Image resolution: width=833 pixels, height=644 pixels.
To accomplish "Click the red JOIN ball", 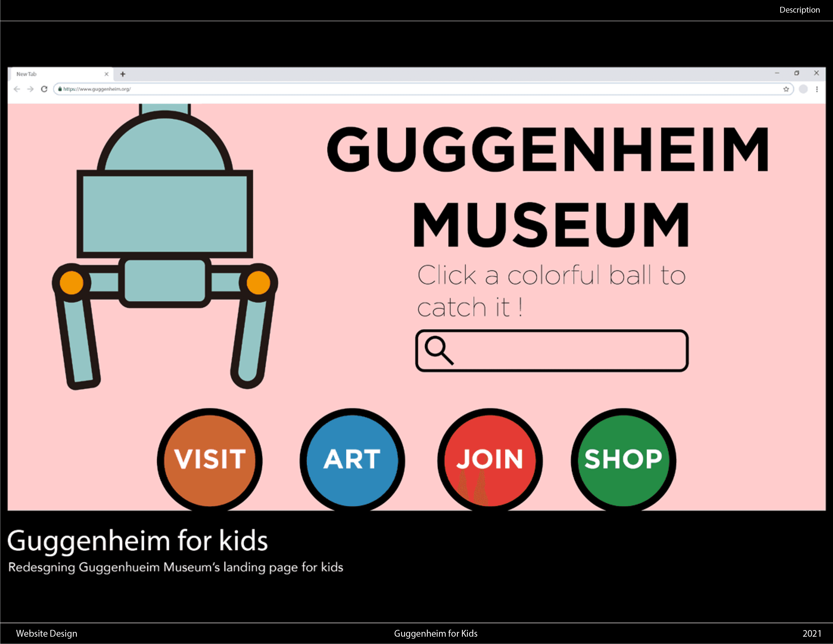I will [490, 460].
